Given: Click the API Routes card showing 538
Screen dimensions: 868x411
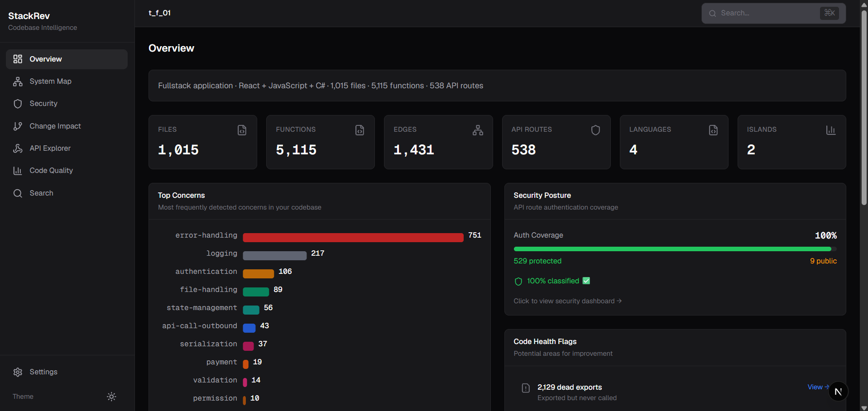Looking at the screenshot, I should tap(556, 142).
